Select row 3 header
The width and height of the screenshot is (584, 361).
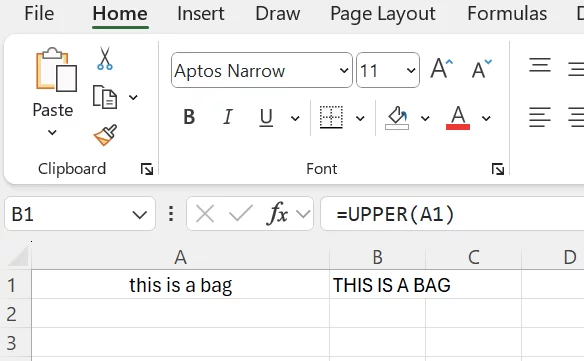pos(15,343)
